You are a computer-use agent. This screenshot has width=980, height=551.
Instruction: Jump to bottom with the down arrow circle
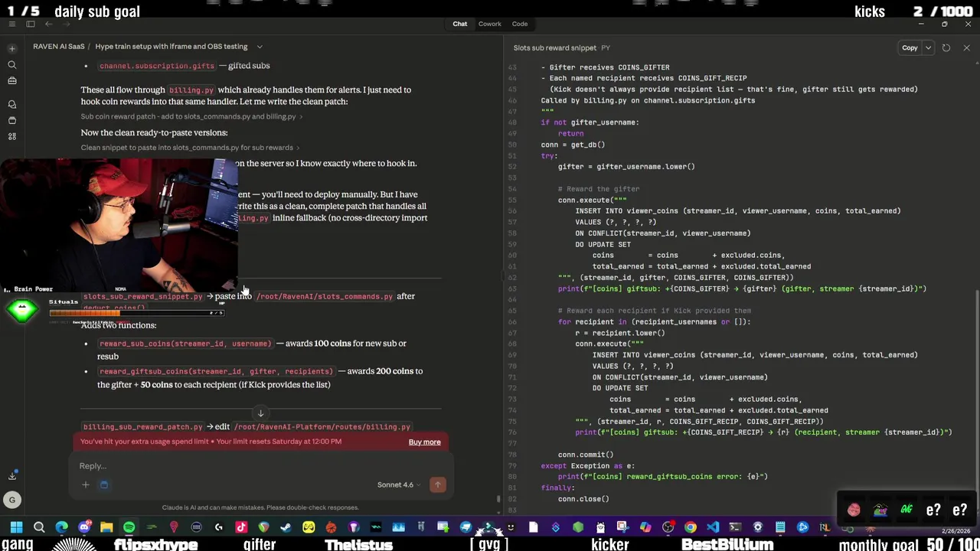[x=260, y=413]
